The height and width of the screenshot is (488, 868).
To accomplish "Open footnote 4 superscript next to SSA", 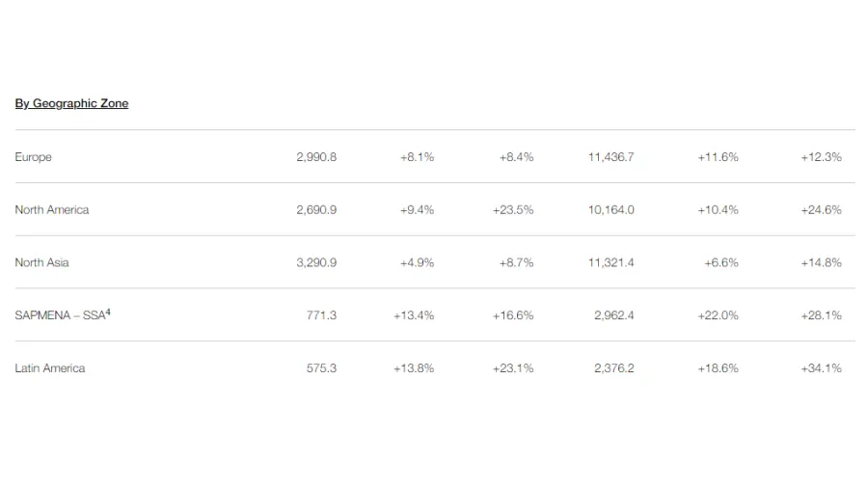I will click(x=108, y=312).
